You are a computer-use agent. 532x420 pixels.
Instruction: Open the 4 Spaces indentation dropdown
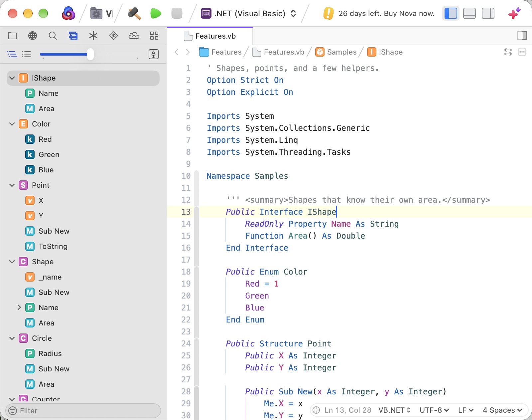(x=502, y=410)
